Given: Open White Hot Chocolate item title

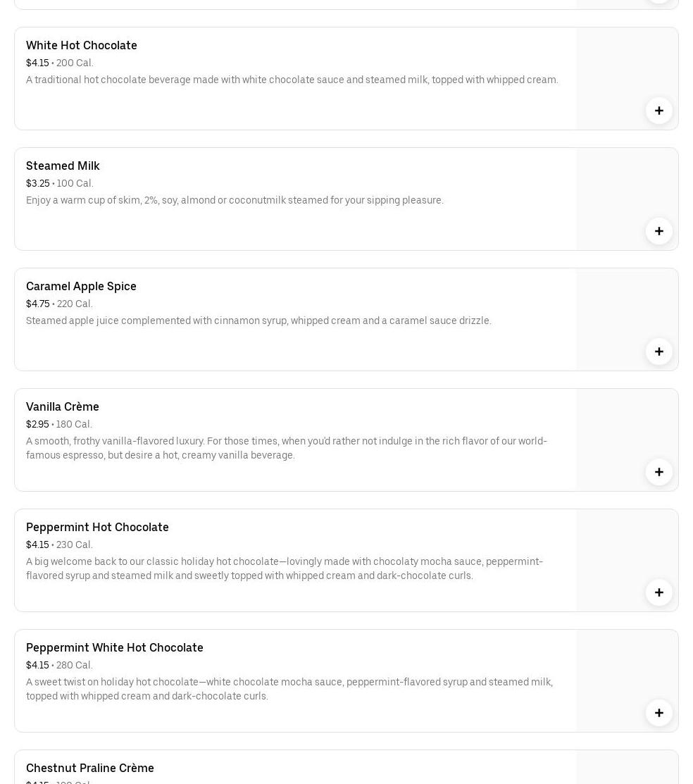Looking at the screenshot, I should pyautogui.click(x=82, y=45).
